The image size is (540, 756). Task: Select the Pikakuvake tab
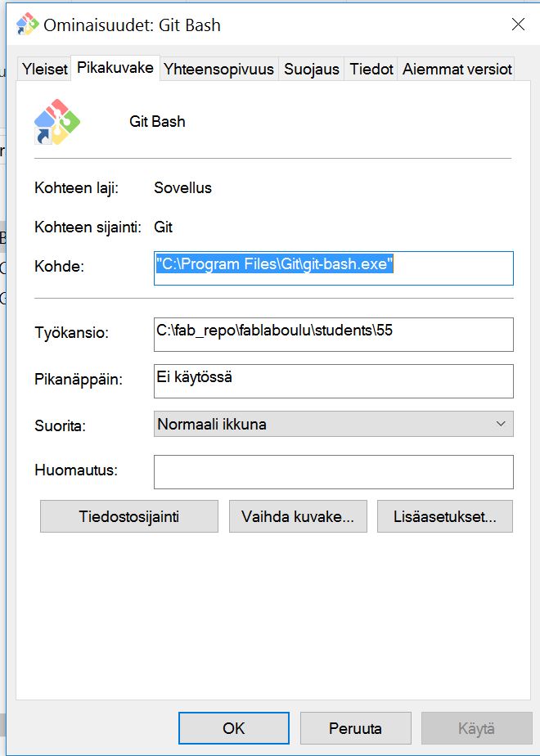click(x=116, y=69)
